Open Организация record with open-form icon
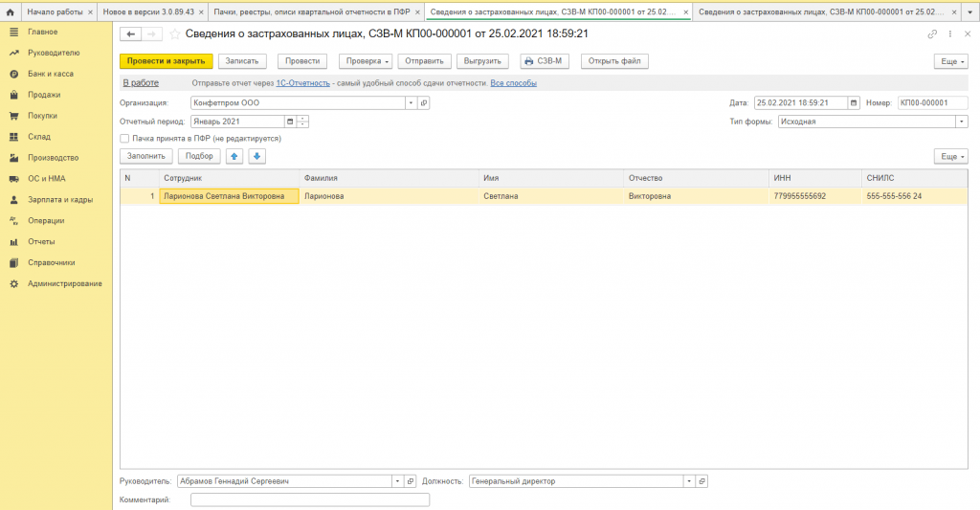The image size is (980, 510). (424, 102)
